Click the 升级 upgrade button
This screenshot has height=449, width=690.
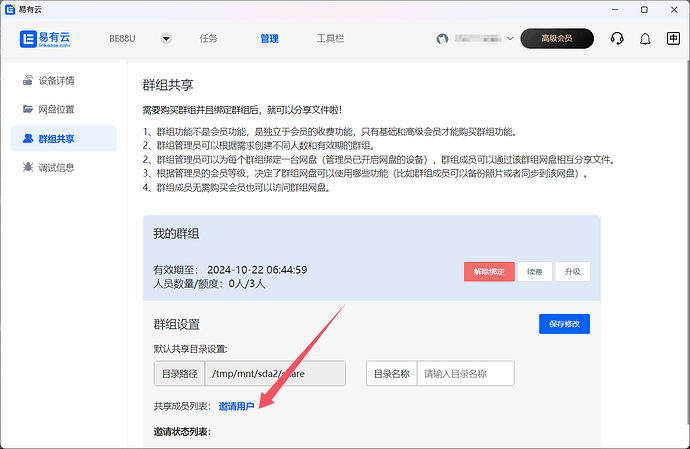tap(573, 271)
